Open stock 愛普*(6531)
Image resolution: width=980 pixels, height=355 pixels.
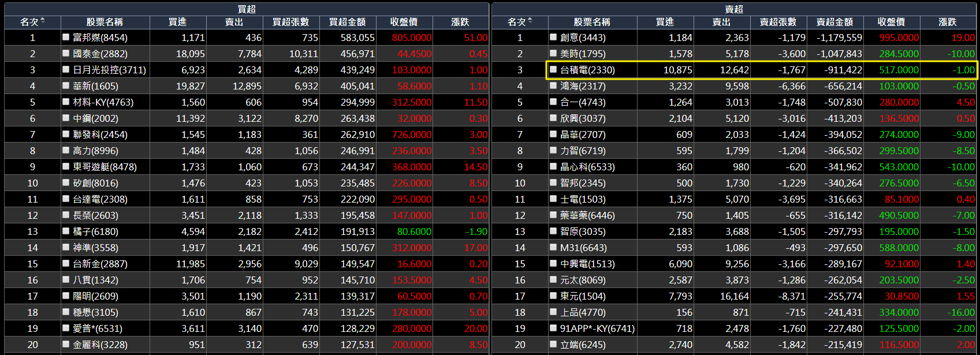(x=98, y=328)
